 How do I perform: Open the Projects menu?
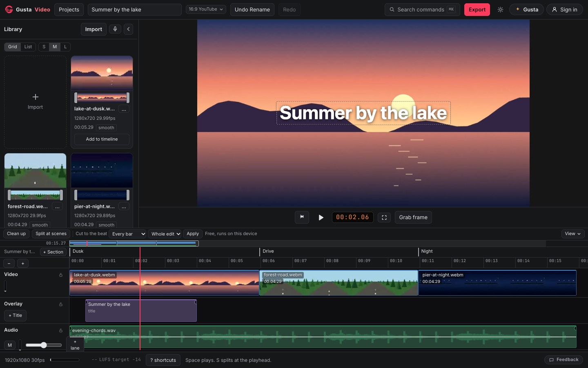pyautogui.click(x=69, y=9)
